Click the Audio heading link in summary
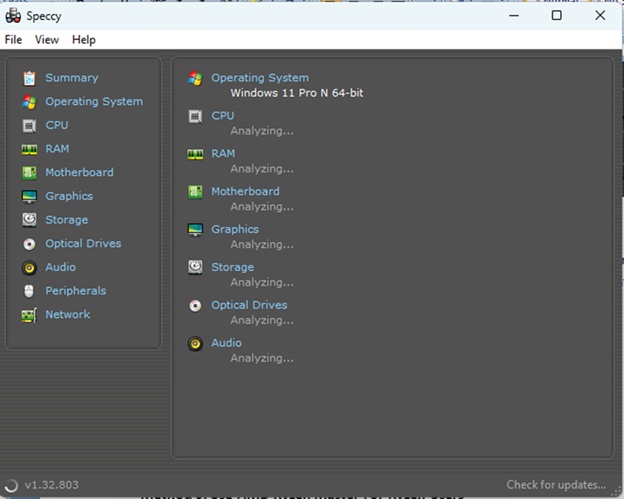The width and height of the screenshot is (624, 499). coord(226,343)
